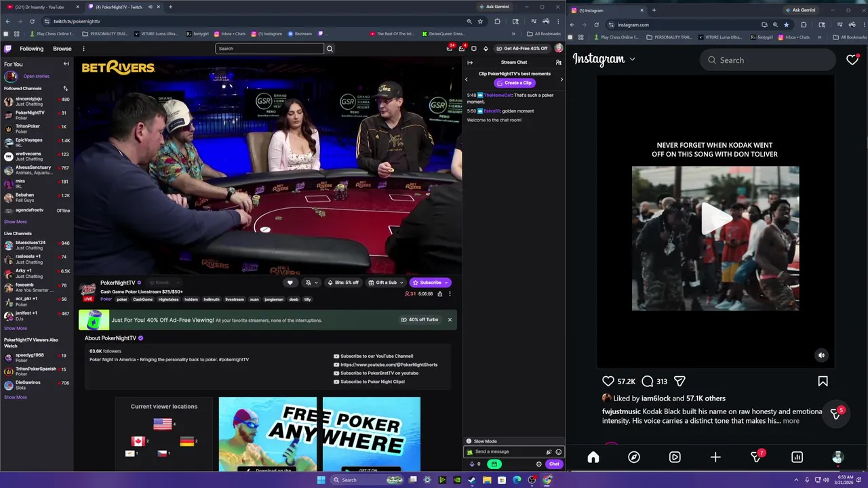The width and height of the screenshot is (868, 488).
Task: Send message with the Chat button
Action: pyautogui.click(x=554, y=464)
